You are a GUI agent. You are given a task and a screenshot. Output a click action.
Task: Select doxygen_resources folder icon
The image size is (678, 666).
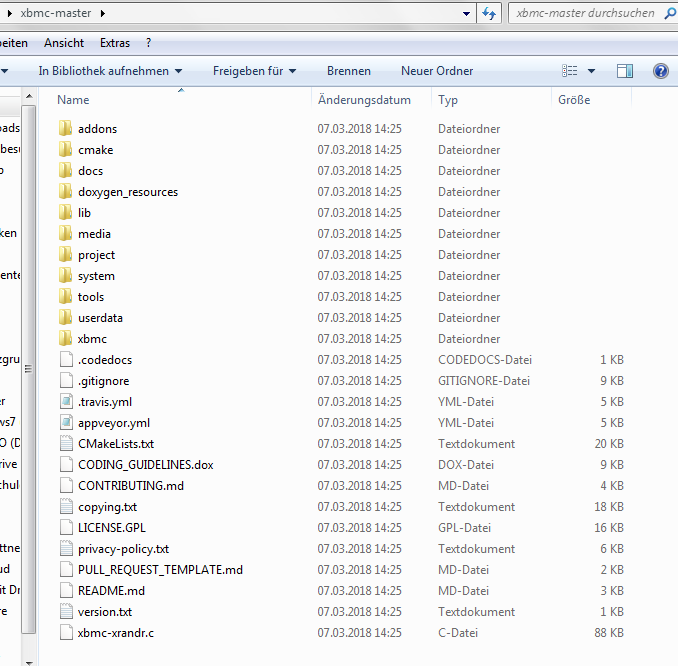[x=65, y=192]
